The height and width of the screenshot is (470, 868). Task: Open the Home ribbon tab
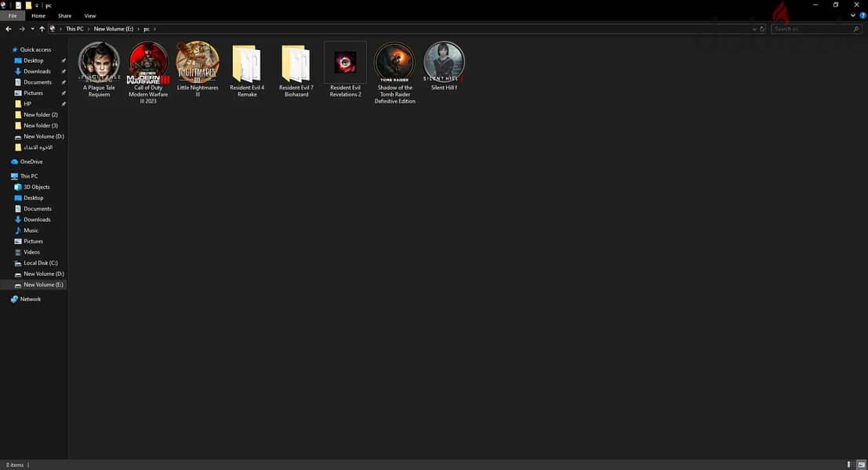[x=38, y=16]
